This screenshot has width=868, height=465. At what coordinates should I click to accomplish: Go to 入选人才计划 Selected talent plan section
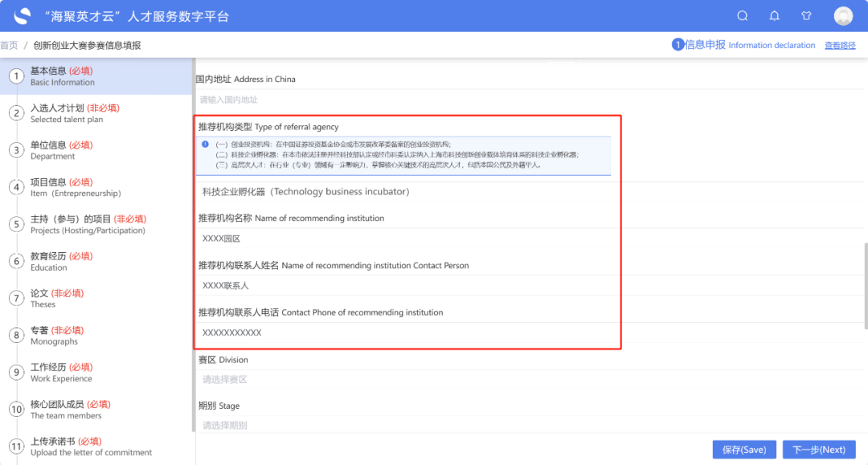pos(75,113)
